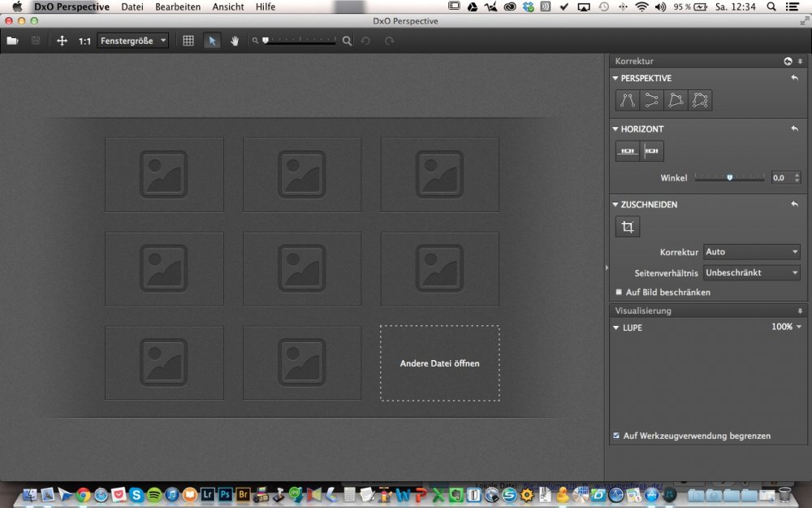The width and height of the screenshot is (812, 508).
Task: Select the force vertical parallels perspective tool
Action: pyautogui.click(x=627, y=100)
